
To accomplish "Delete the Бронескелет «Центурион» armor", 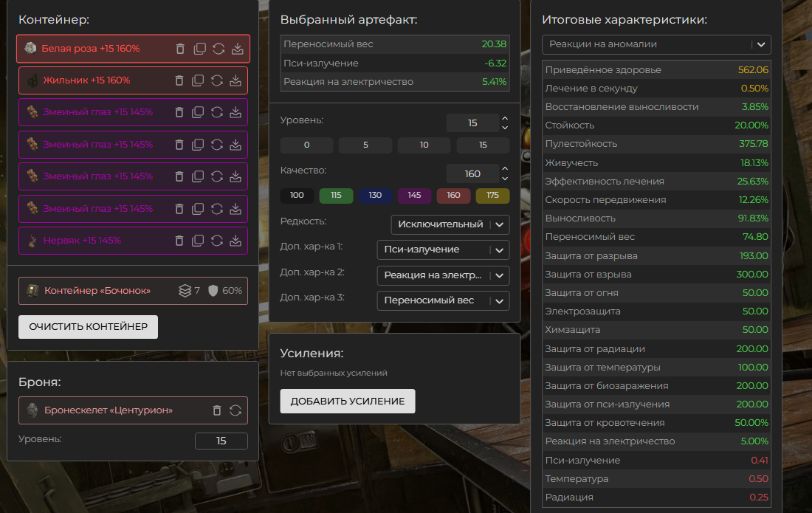I will [x=217, y=410].
